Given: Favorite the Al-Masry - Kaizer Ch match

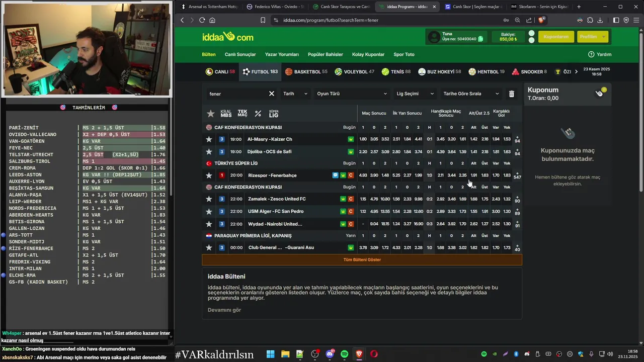Looking at the screenshot, I should click(209, 139).
